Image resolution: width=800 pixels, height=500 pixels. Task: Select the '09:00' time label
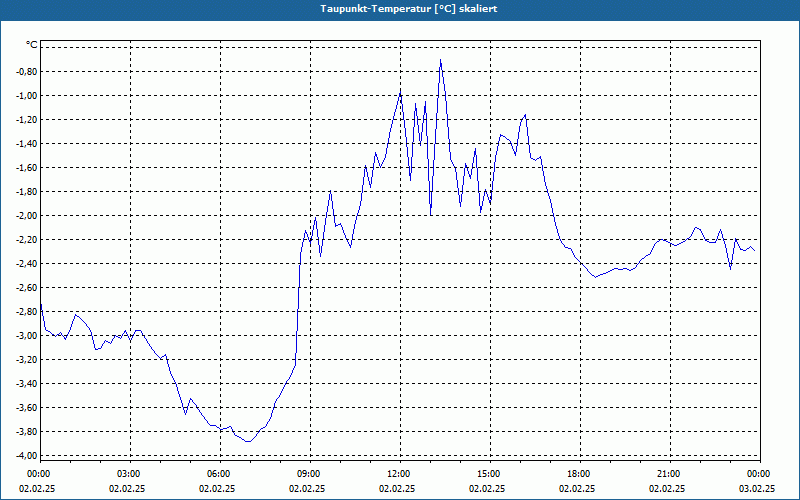(311, 474)
